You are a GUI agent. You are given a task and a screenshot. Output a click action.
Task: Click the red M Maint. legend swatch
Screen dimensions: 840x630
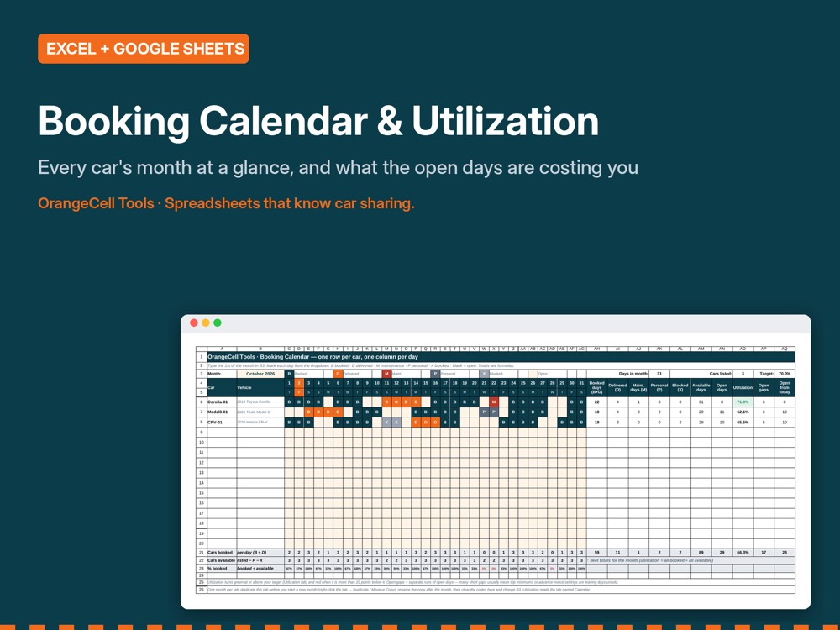click(x=386, y=374)
